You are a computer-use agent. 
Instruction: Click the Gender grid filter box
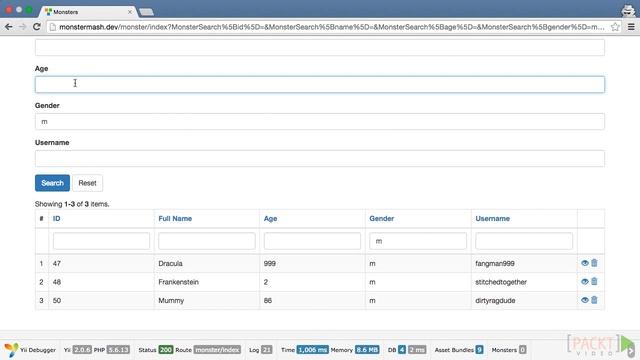tap(418, 241)
